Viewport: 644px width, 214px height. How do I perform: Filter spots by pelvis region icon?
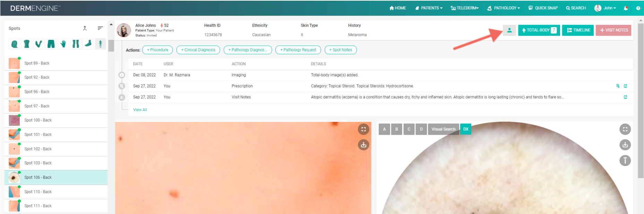(51, 44)
